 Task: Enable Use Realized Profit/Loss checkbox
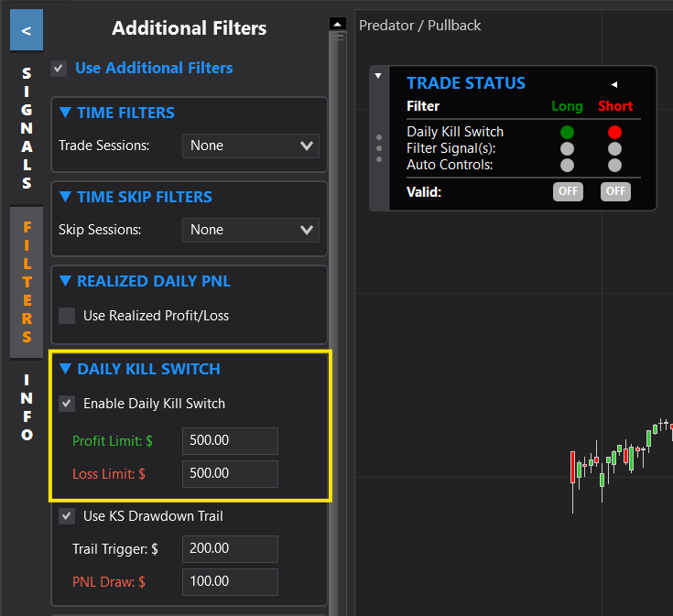67,316
